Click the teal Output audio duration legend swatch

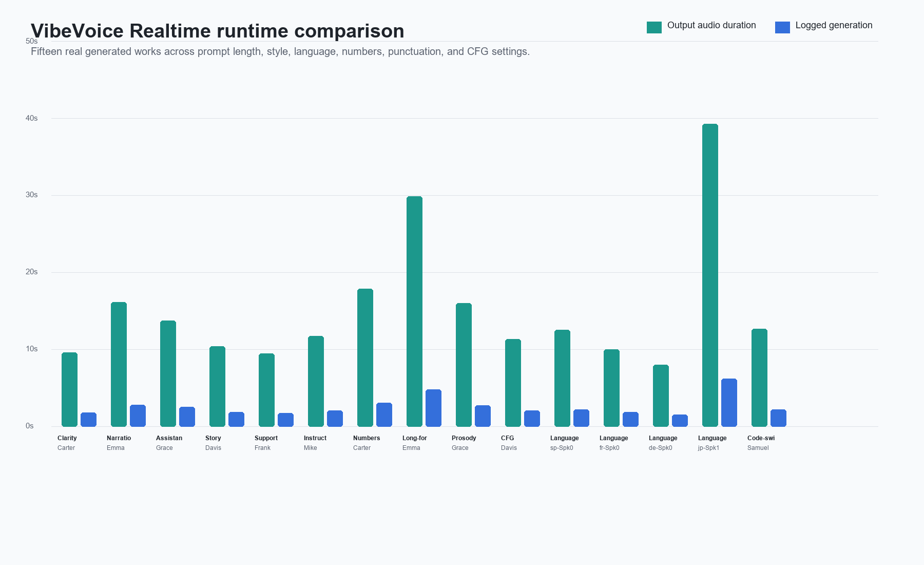[654, 27]
